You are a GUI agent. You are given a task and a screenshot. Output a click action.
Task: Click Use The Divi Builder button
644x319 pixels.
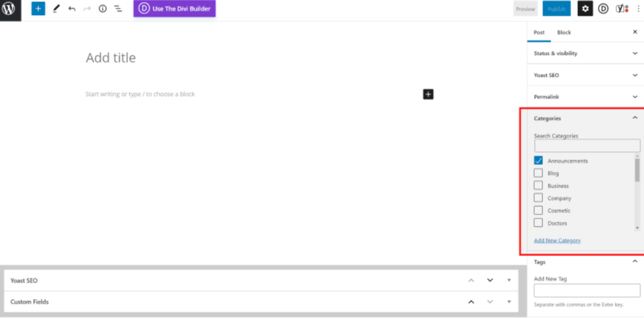click(174, 9)
